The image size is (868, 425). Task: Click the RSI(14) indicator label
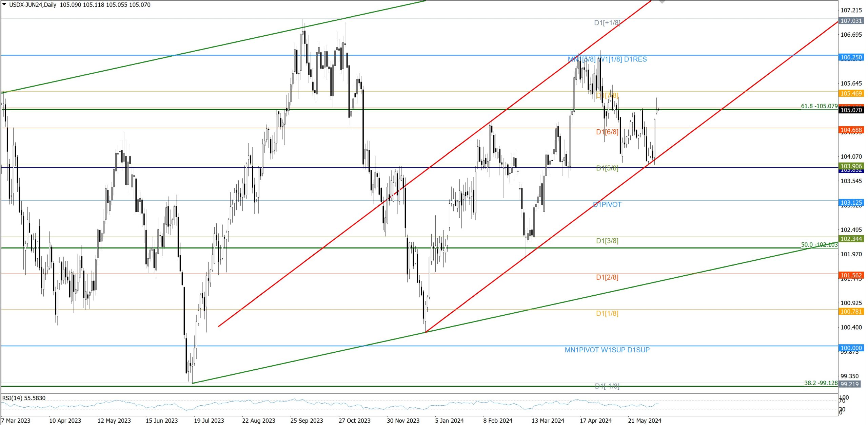click(24, 398)
